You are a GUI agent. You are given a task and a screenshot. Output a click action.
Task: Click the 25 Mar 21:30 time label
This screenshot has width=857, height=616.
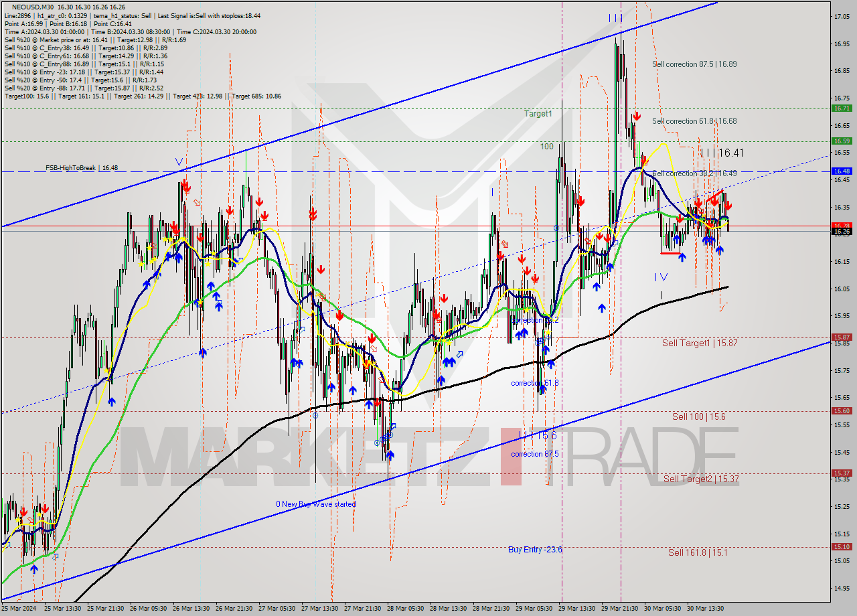point(106,609)
